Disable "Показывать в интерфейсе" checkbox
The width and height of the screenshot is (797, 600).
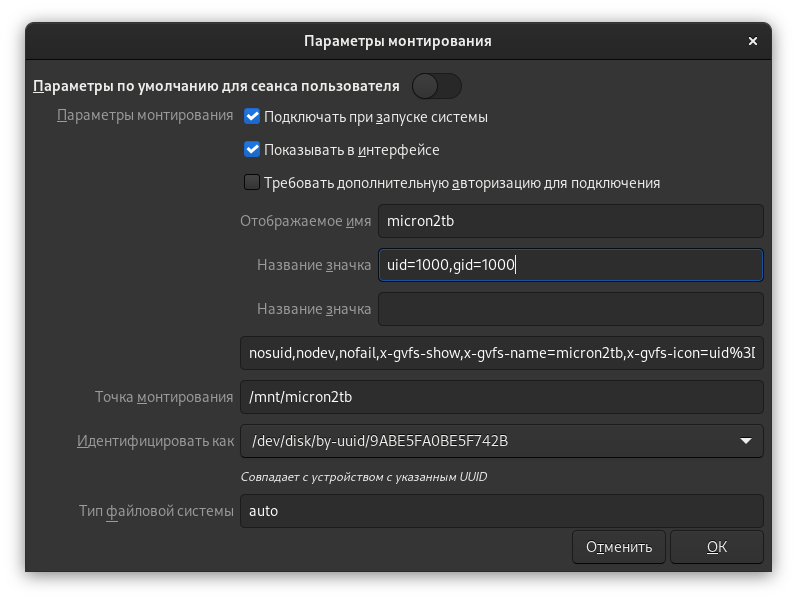252,150
